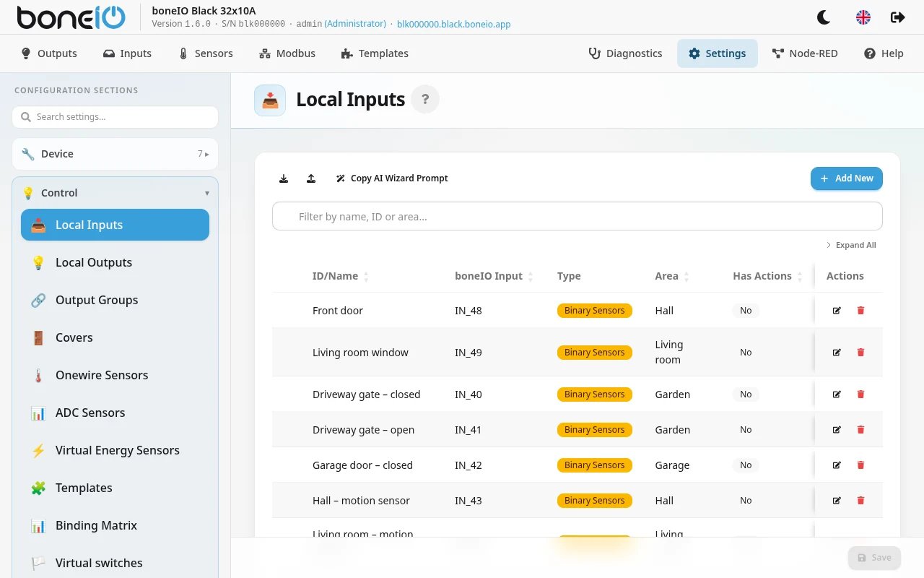Edit the Front door input
The image size is (924, 578).
tap(837, 311)
